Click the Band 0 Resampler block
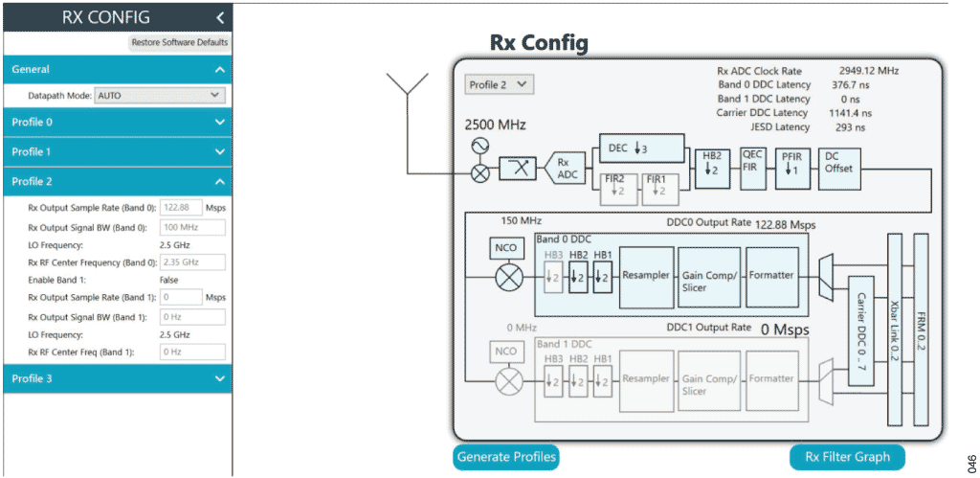Screen dimensions: 980x478 click(x=646, y=276)
